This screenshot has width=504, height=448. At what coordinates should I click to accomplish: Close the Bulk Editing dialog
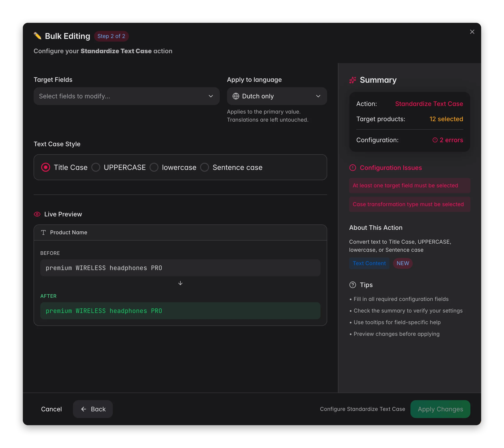tap(472, 32)
